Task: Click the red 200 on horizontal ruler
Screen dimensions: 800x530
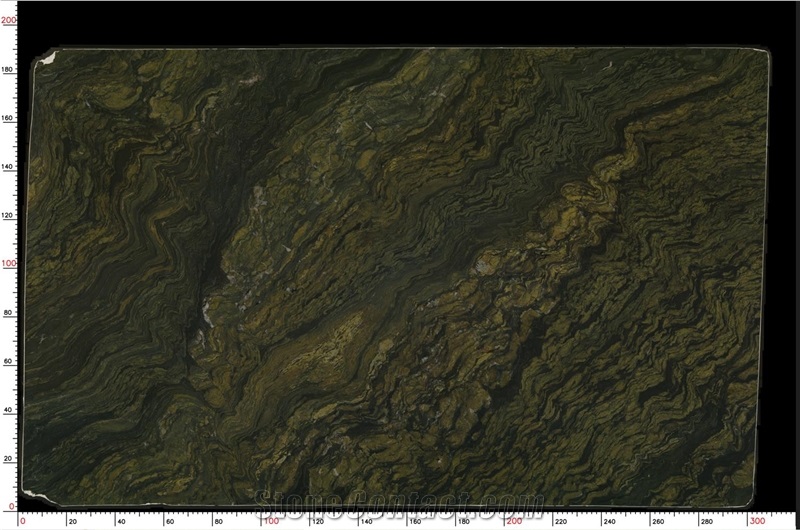Action: pos(514,521)
